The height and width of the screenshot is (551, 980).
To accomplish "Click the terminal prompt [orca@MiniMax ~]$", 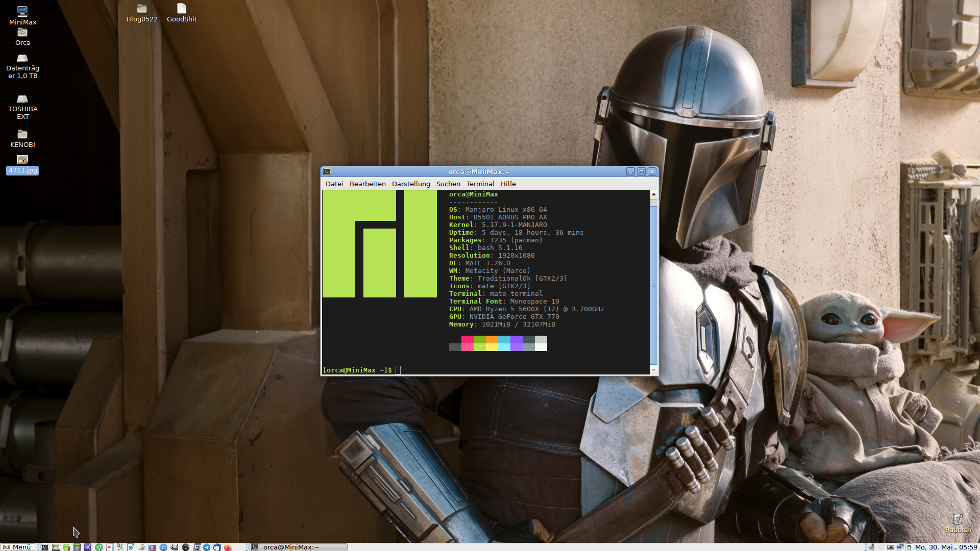I will (x=357, y=370).
